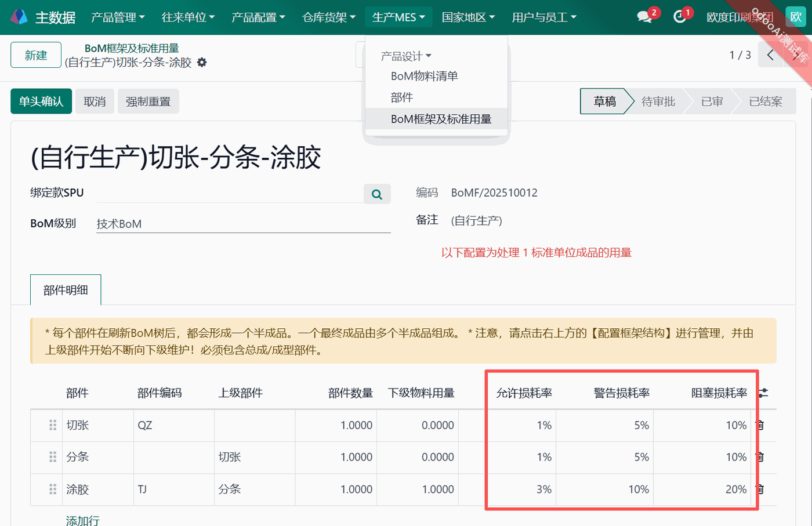Open the column options icon in the table header

pyautogui.click(x=762, y=393)
